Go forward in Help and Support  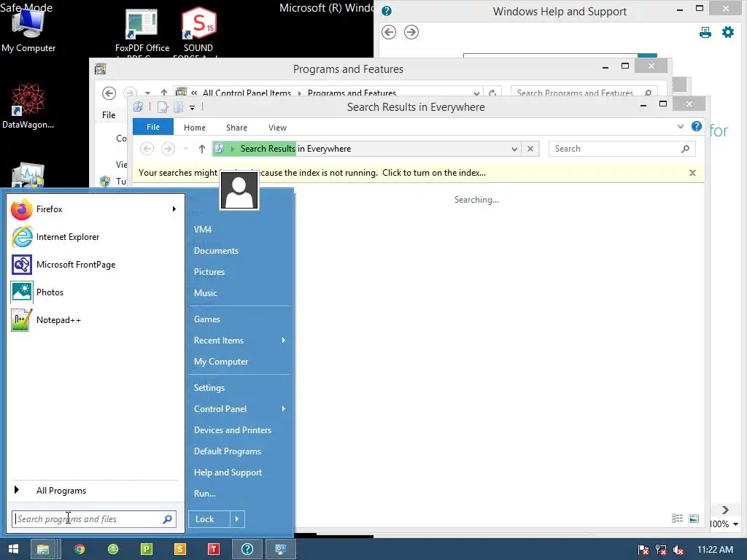coord(411,32)
